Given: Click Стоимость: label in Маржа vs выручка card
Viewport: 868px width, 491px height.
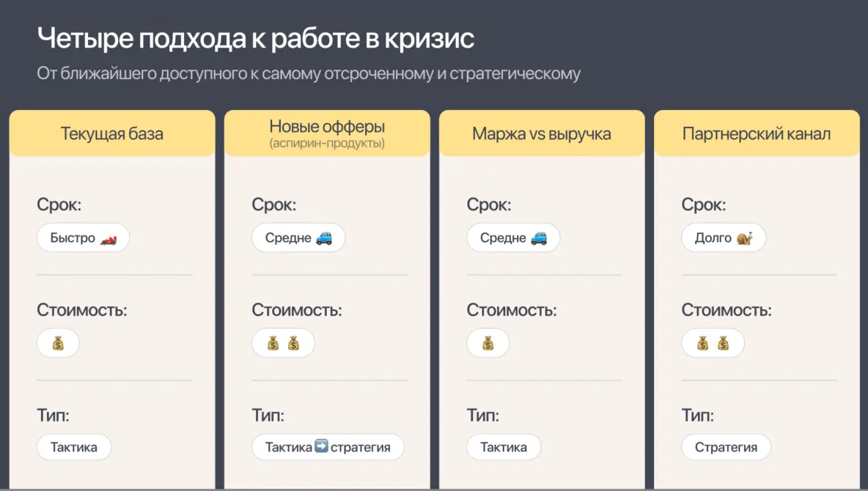Looking at the screenshot, I should tap(512, 309).
